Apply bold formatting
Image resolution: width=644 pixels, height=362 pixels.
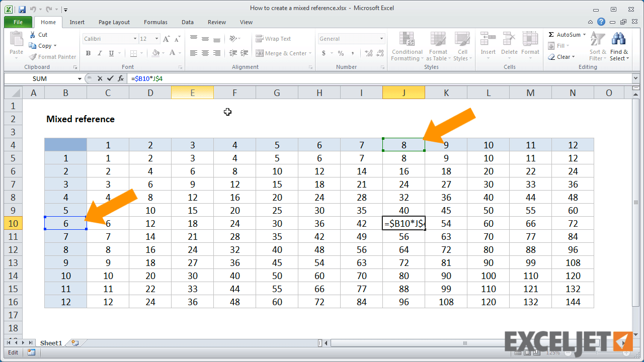(88, 53)
